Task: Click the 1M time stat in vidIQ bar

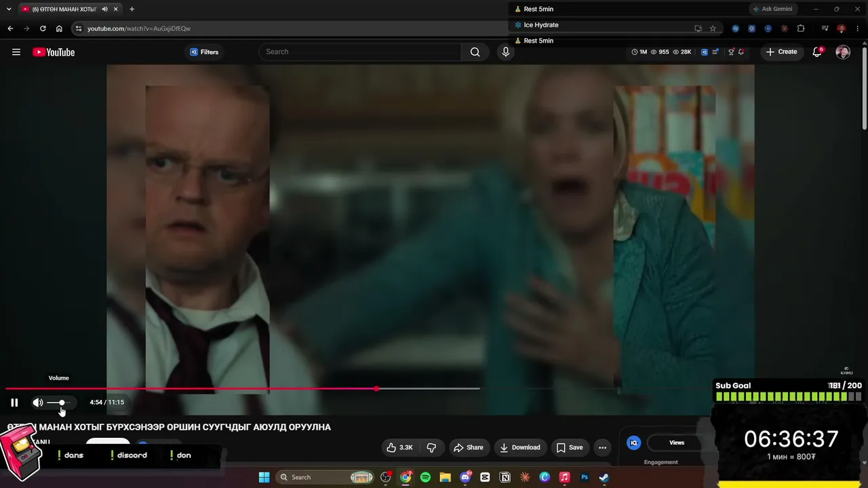Action: coord(639,52)
